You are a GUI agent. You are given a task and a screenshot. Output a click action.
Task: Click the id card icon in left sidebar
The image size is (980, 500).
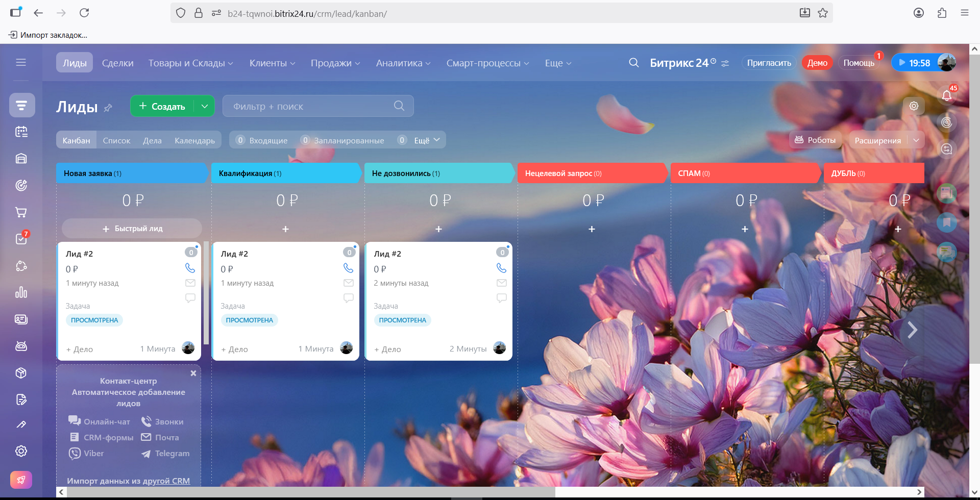coord(21,319)
